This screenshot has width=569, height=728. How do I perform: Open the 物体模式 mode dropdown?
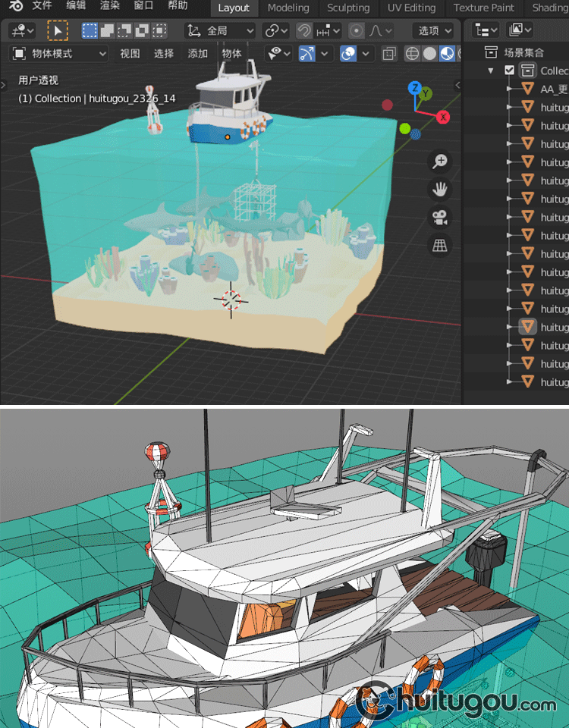59,54
